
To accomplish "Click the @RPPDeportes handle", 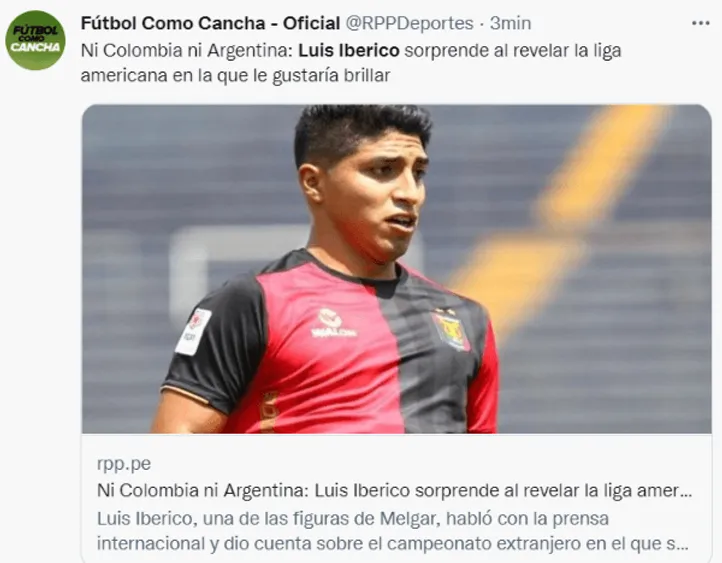I will 409,23.
